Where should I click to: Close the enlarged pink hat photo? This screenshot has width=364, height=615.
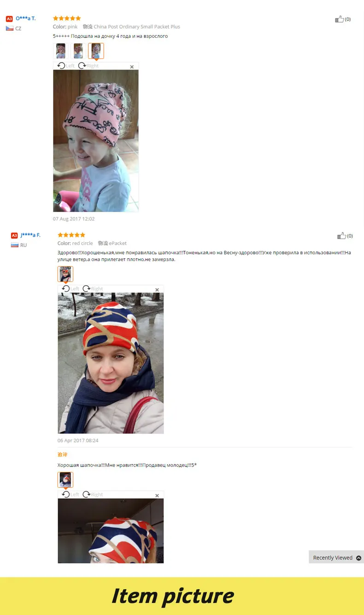132,67
